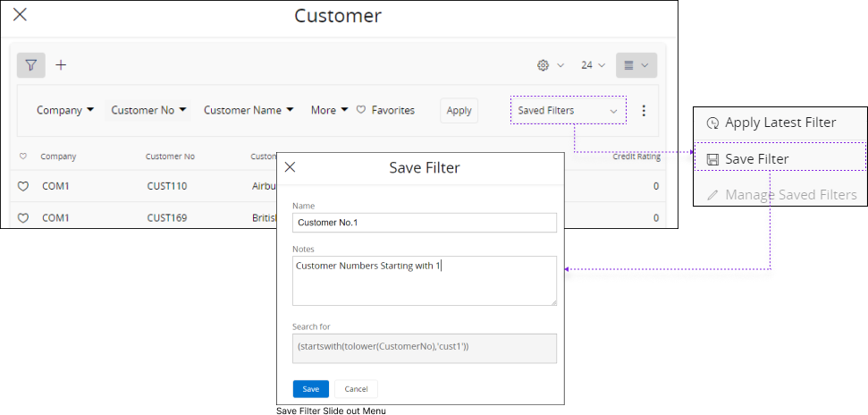Click COM1 in the CUST110 row
Viewport: 868px width, 415px height.
pos(56,186)
